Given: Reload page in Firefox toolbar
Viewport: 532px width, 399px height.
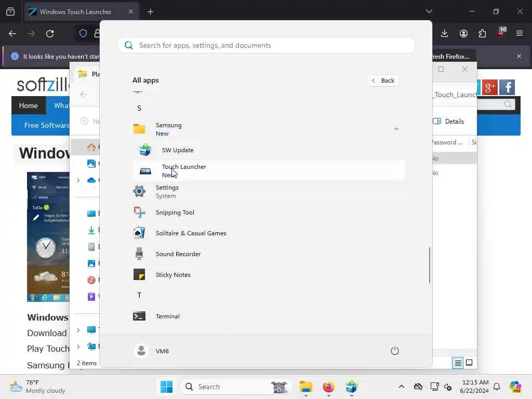Looking at the screenshot, I should (50, 34).
